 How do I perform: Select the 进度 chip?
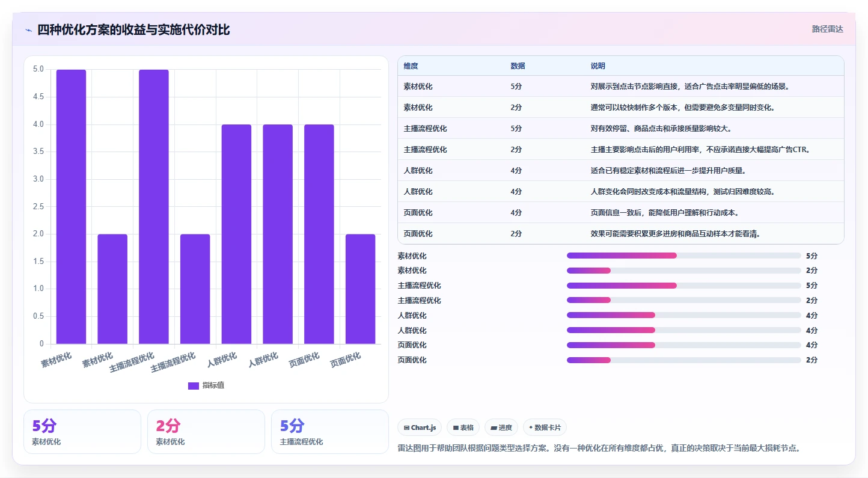coord(501,427)
